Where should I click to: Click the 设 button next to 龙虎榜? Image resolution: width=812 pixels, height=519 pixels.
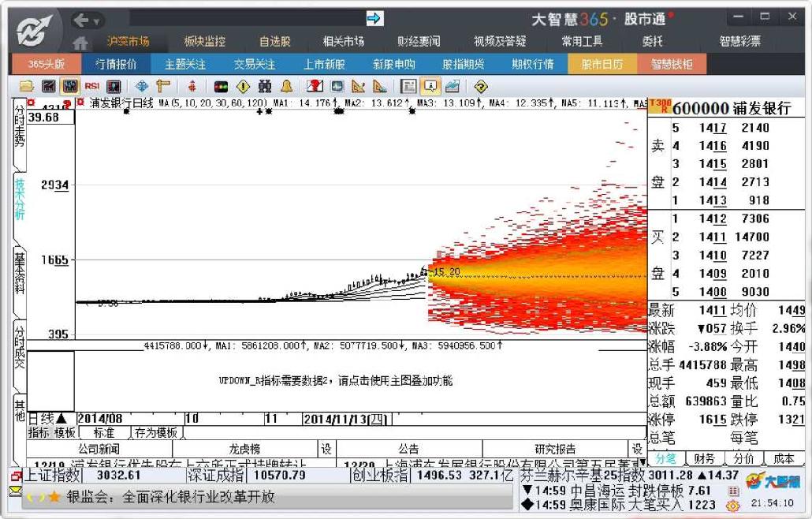pos(326,449)
